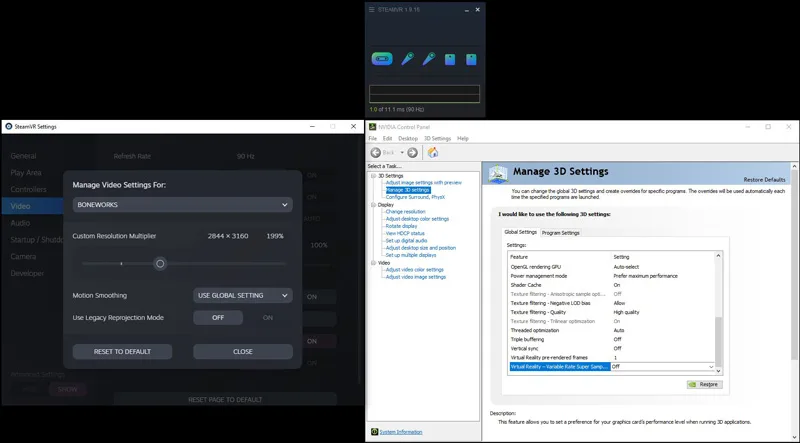This screenshot has height=443, width=800.
Task: Open the Help menu
Action: point(463,138)
